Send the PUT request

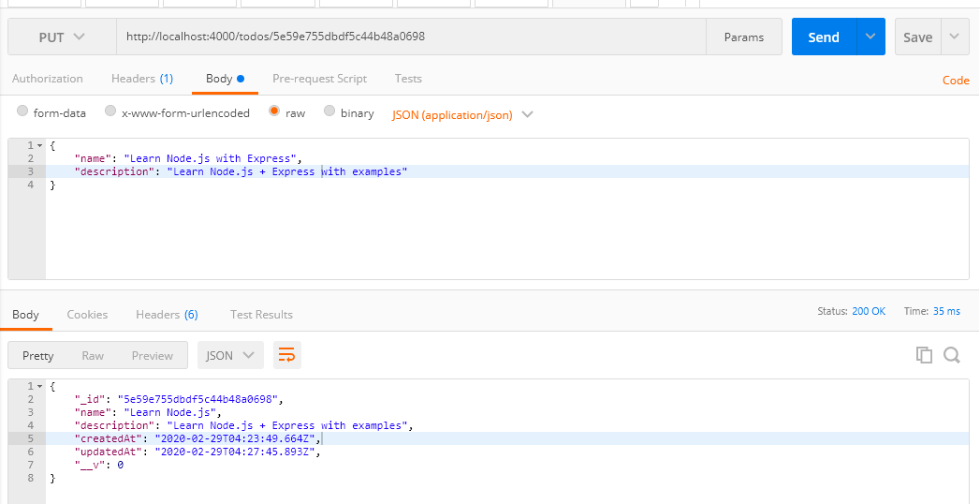point(824,37)
